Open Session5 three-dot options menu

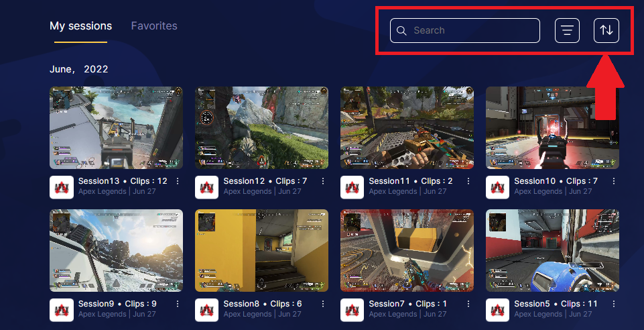pos(614,304)
